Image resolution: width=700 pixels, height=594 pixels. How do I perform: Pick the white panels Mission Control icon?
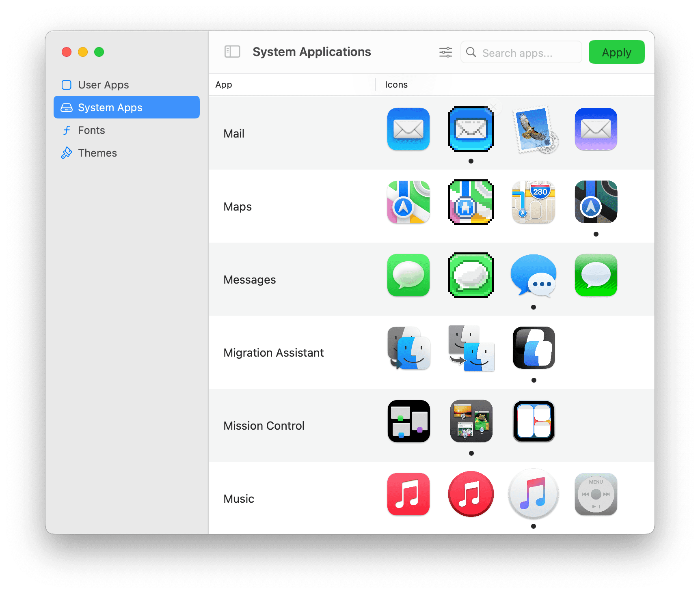point(534,421)
